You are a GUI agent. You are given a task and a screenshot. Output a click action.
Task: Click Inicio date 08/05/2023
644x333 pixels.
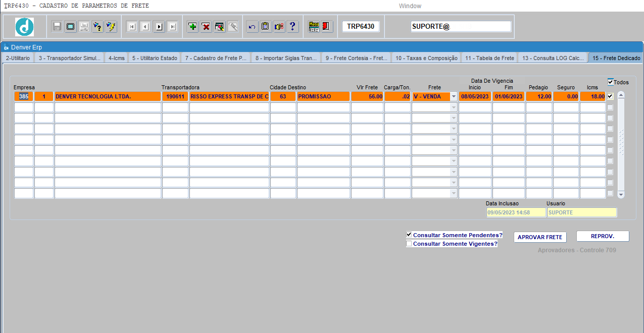click(475, 96)
